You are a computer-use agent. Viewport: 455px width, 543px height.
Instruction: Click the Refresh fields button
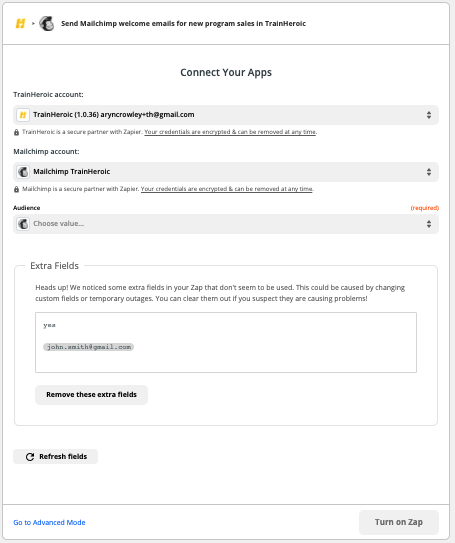click(x=55, y=456)
